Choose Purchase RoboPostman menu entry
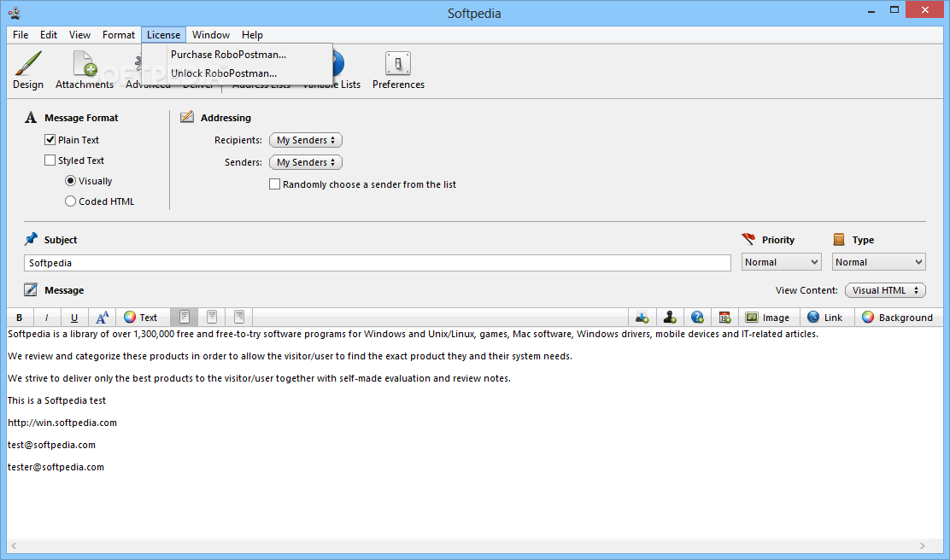Image resolution: width=950 pixels, height=560 pixels. click(x=237, y=55)
